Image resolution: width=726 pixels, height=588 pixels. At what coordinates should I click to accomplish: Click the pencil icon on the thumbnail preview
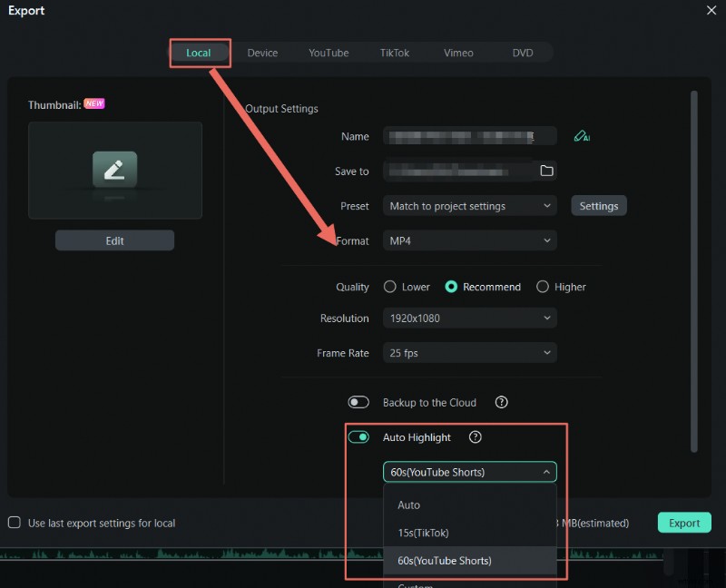pos(113,171)
